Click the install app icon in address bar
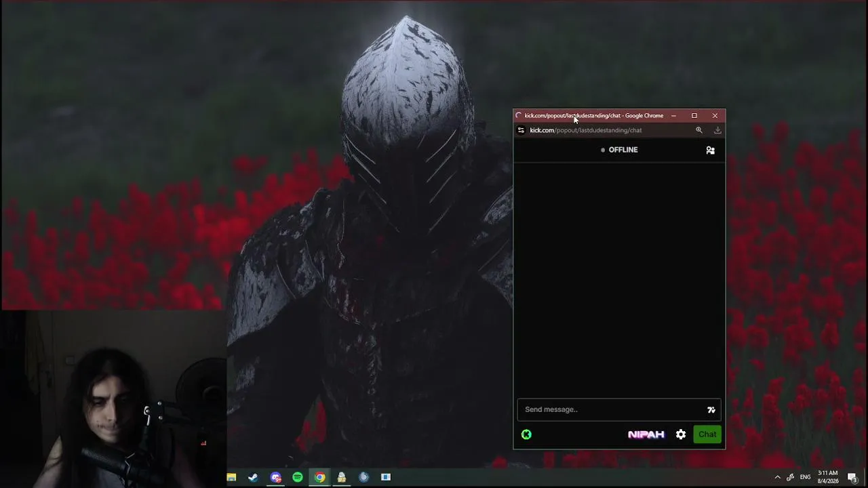This screenshot has height=488, width=868. click(717, 130)
